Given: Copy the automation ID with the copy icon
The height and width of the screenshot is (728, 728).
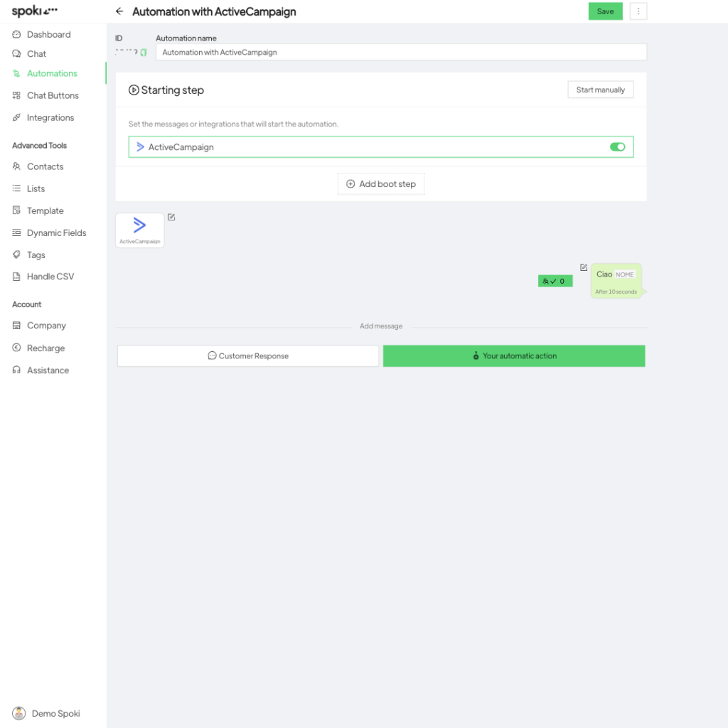Looking at the screenshot, I should pos(144,53).
